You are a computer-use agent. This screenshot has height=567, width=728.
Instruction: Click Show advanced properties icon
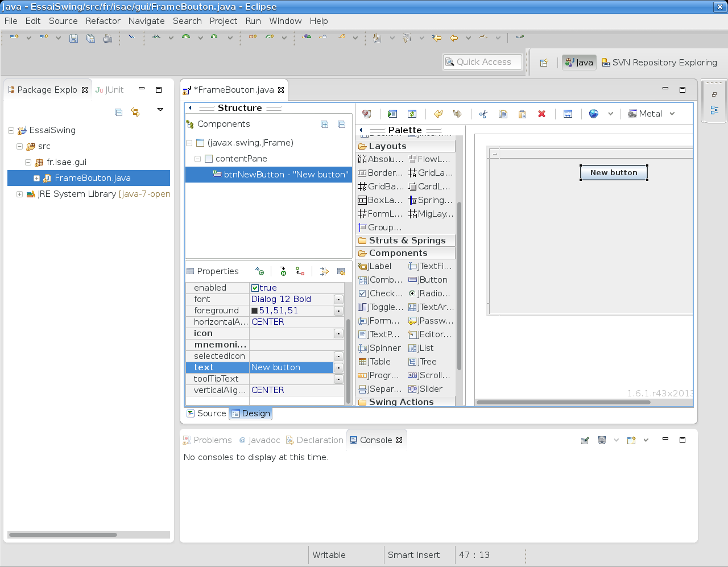(324, 271)
